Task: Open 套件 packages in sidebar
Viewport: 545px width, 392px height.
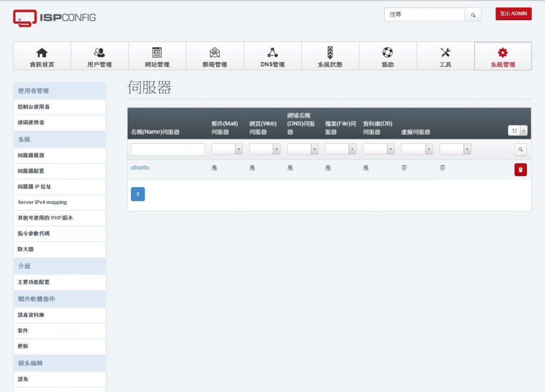Action: point(60,331)
